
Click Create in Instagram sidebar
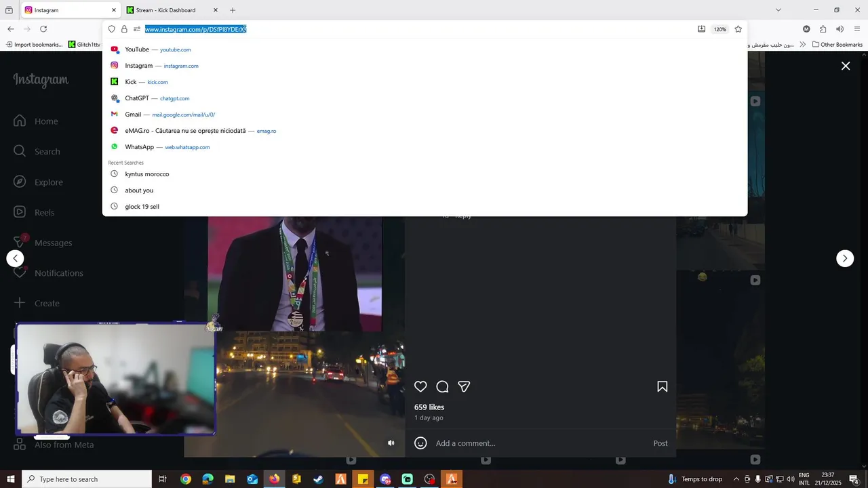tap(37, 303)
